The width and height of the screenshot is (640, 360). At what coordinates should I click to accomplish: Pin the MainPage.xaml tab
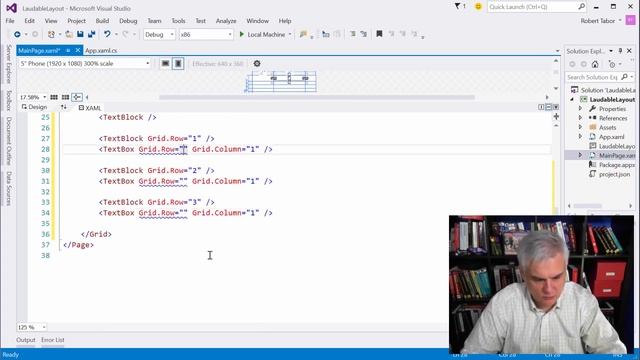[68, 50]
